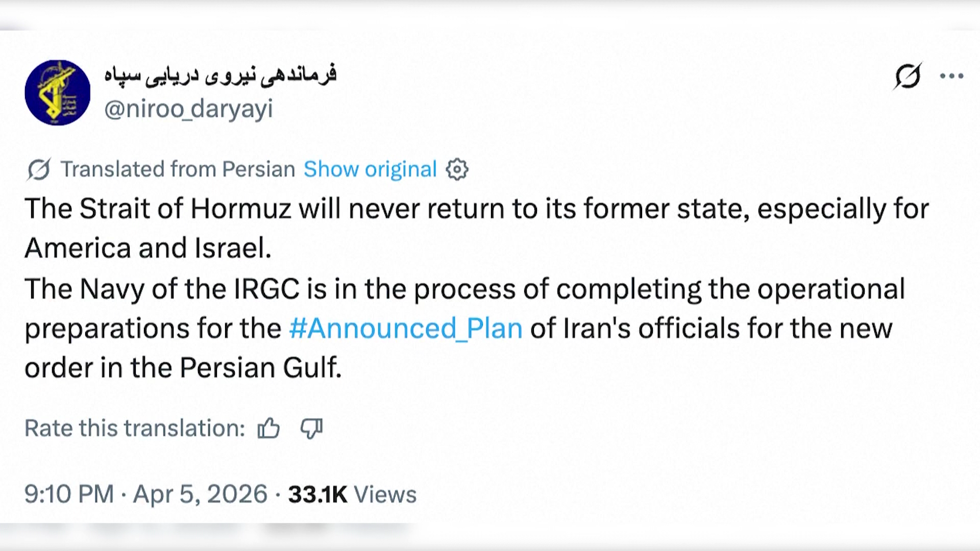This screenshot has width=980, height=551.
Task: Click the 9:10 PM post time
Action: (x=69, y=494)
